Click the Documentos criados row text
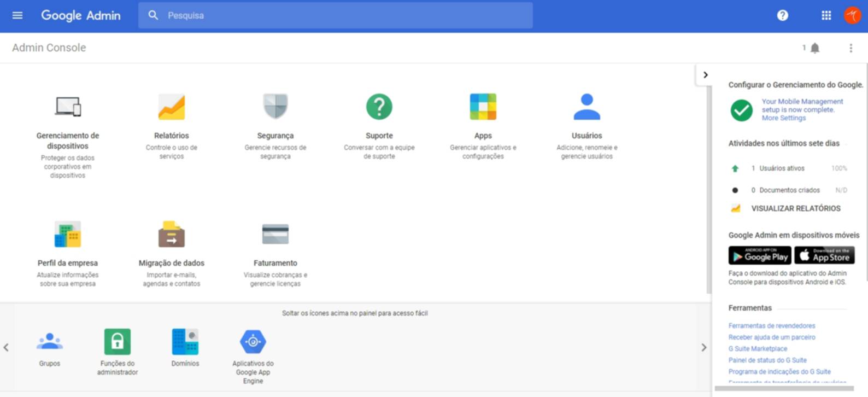868x397 pixels. 789,190
